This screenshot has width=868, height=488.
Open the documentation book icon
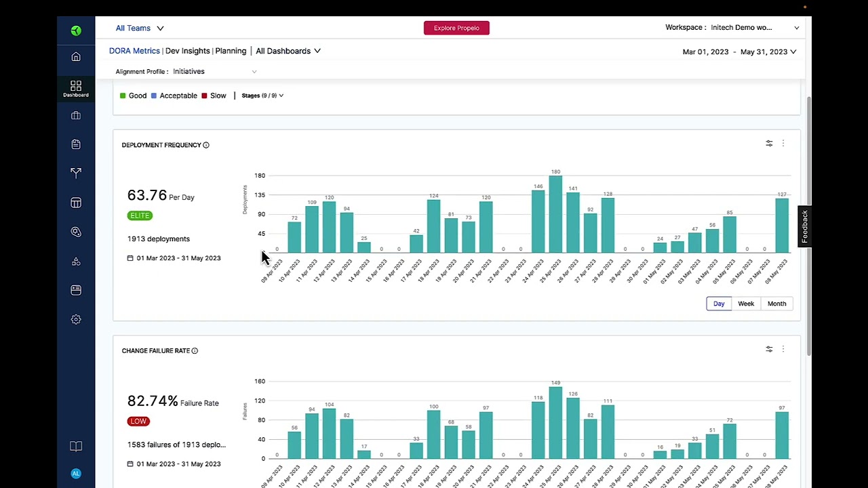point(76,446)
